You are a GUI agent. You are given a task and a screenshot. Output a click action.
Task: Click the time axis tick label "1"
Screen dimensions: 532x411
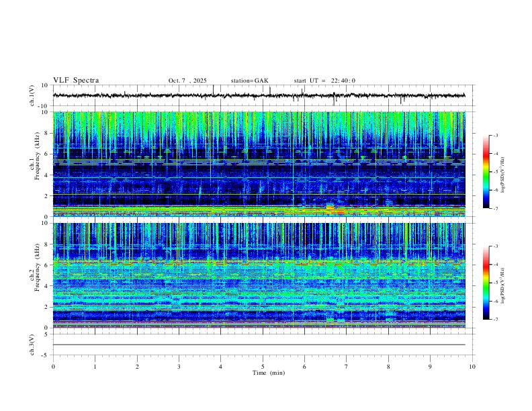coord(95,367)
